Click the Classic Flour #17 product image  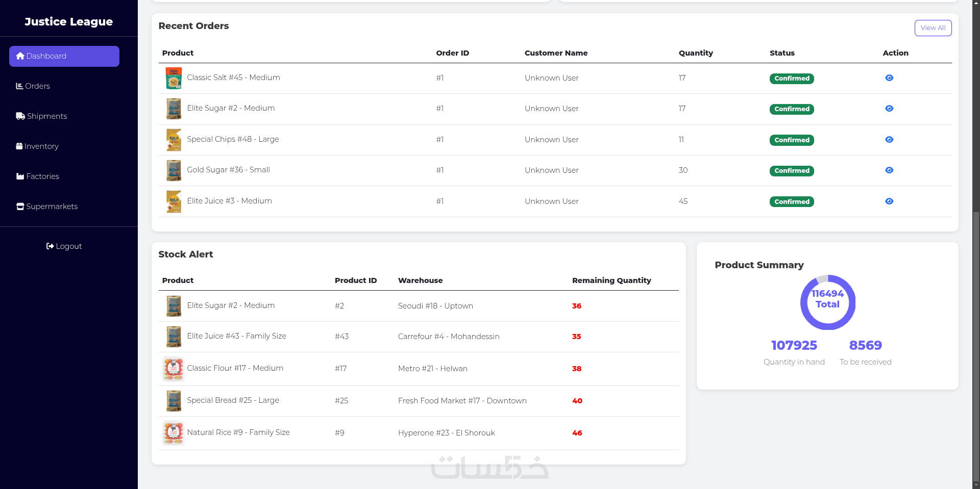pyautogui.click(x=174, y=369)
